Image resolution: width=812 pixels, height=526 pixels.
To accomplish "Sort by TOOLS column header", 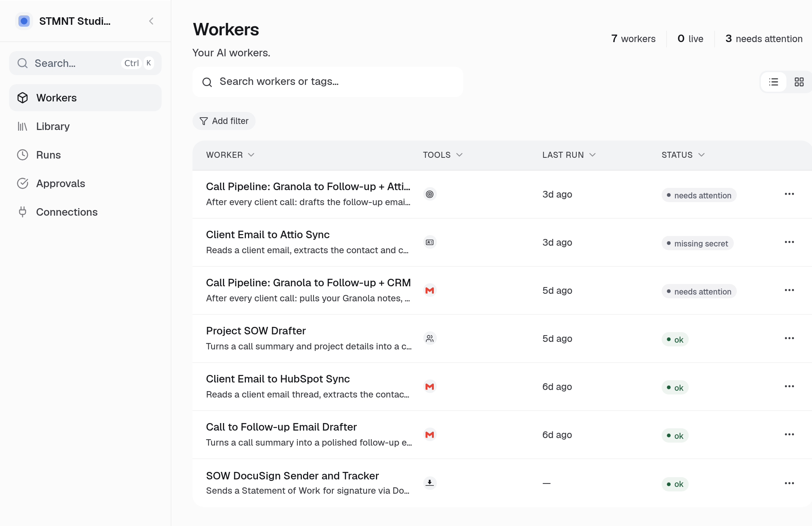I will tap(443, 155).
